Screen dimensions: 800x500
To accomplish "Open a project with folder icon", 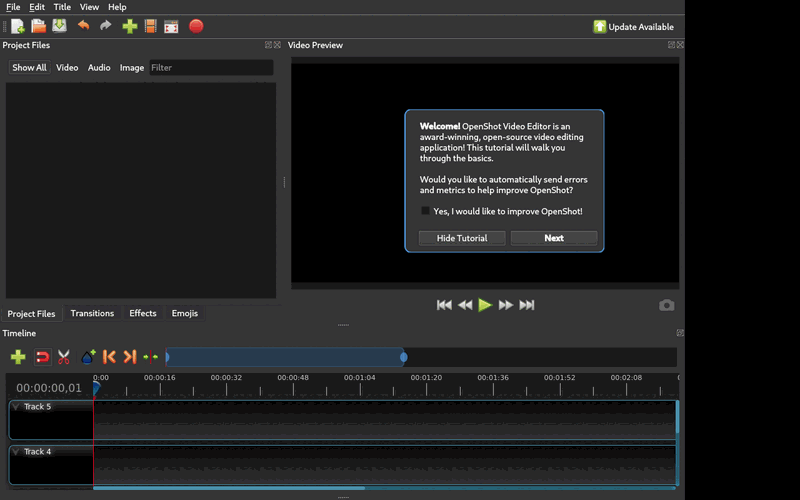I will 39,26.
